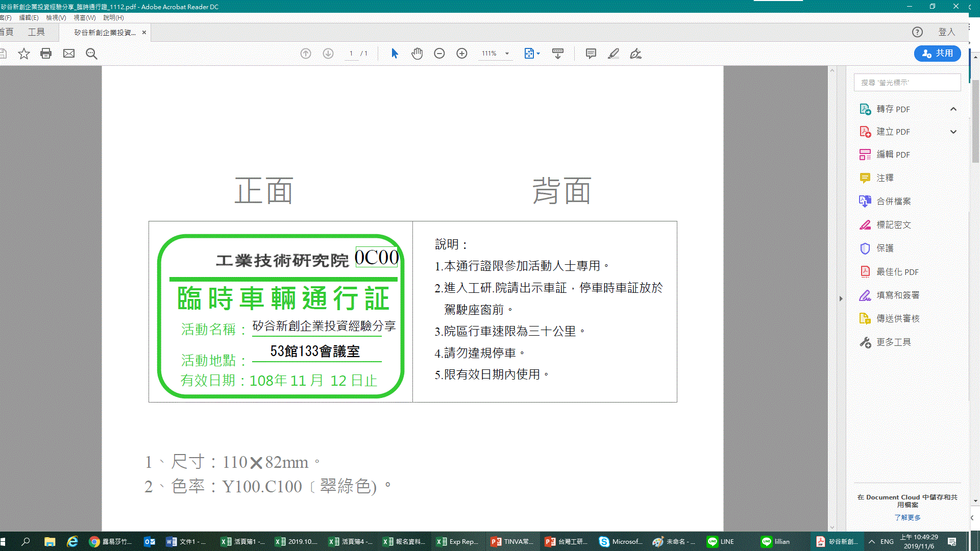The height and width of the screenshot is (551, 980).
Task: Open 編輯 PDF tool
Action: click(893, 155)
